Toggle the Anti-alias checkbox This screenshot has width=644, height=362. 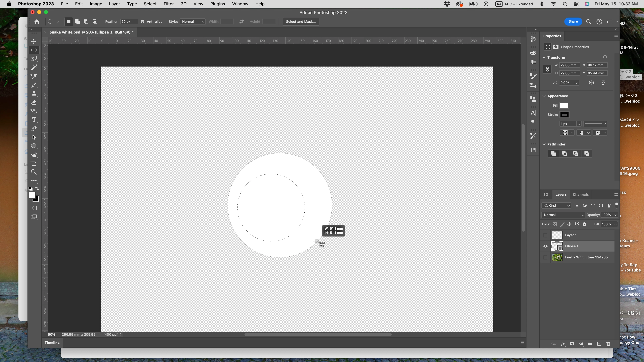tap(143, 22)
